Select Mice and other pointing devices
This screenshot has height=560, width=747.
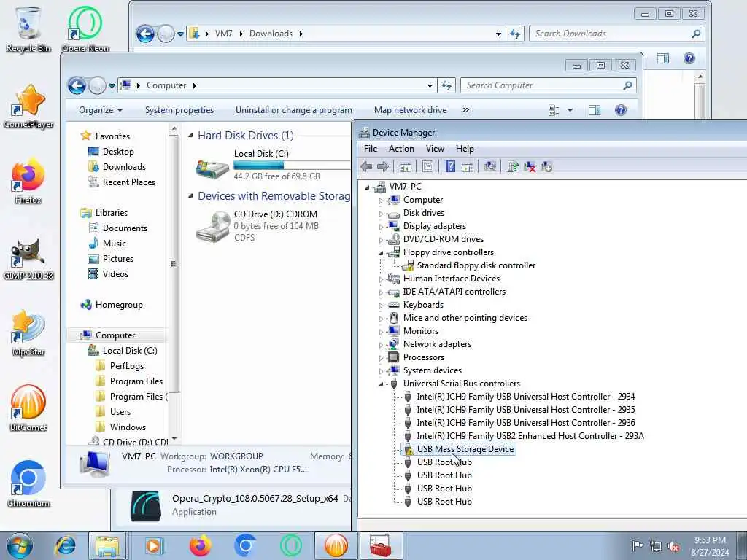point(465,318)
